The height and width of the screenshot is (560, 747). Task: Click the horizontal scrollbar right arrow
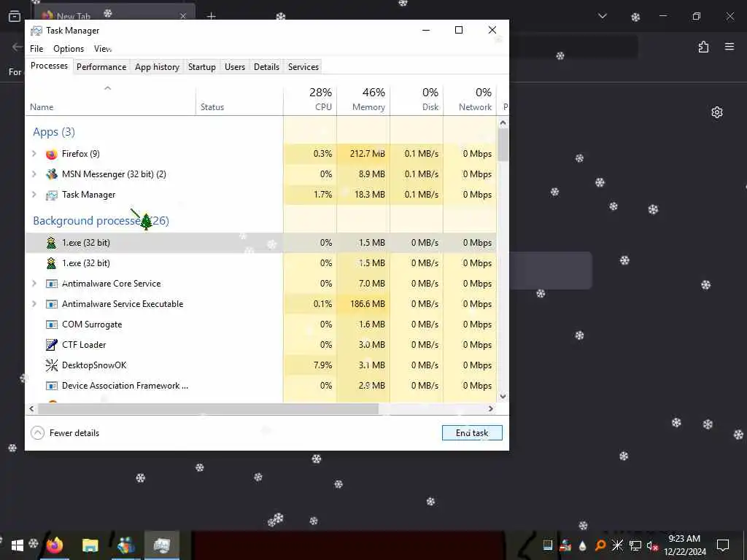(x=491, y=408)
